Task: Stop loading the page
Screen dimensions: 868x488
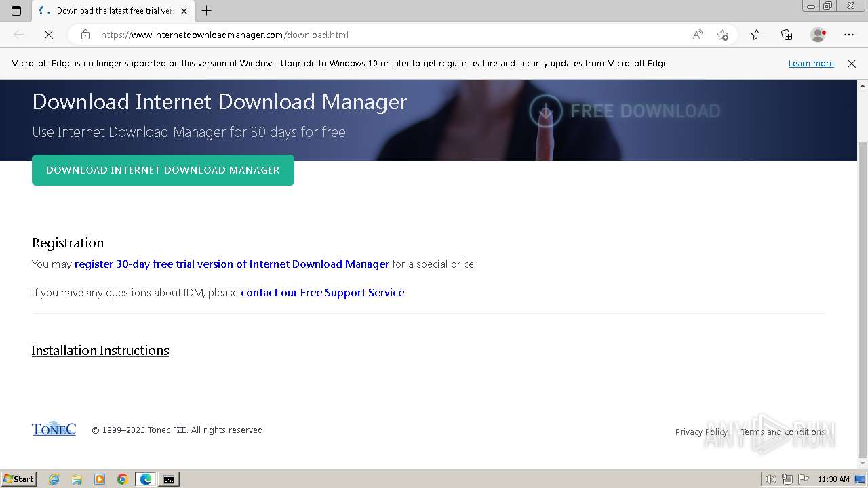Action: 49,35
